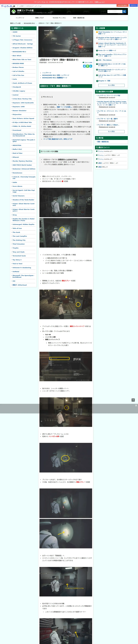Screen dimensions: 138x644
Task: Click the wiki作成(無料) button
Action: coord(123,5)
